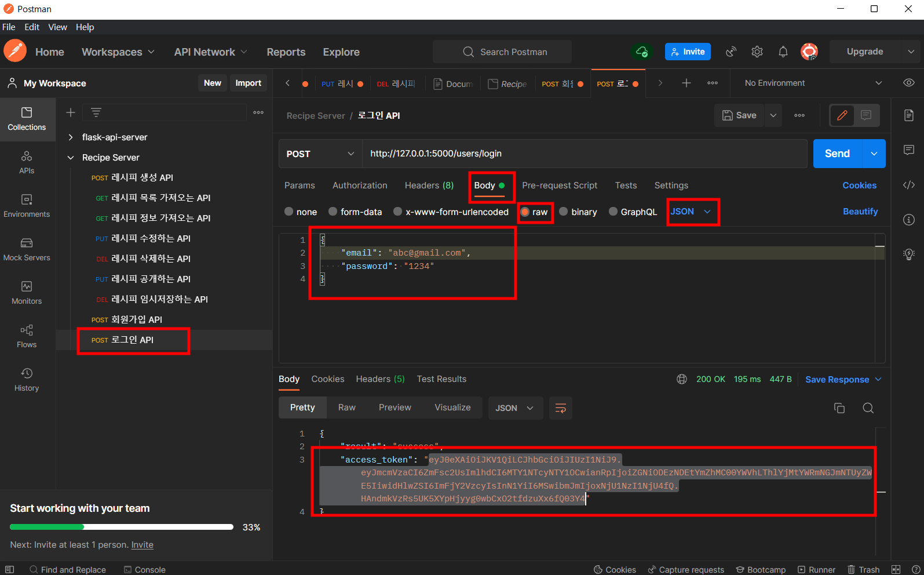
Task: Open the Save Response dropdown
Action: pyautogui.click(x=843, y=379)
